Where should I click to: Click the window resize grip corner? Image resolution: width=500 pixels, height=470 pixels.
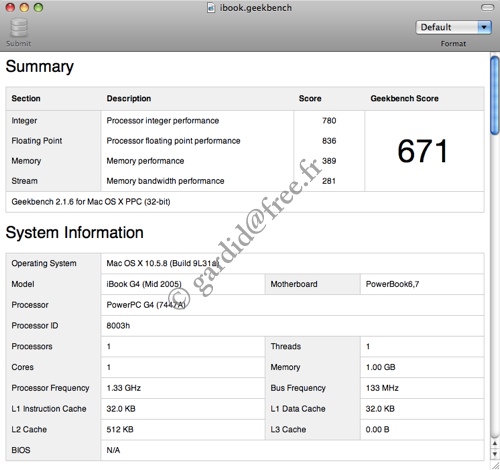pyautogui.click(x=495, y=465)
